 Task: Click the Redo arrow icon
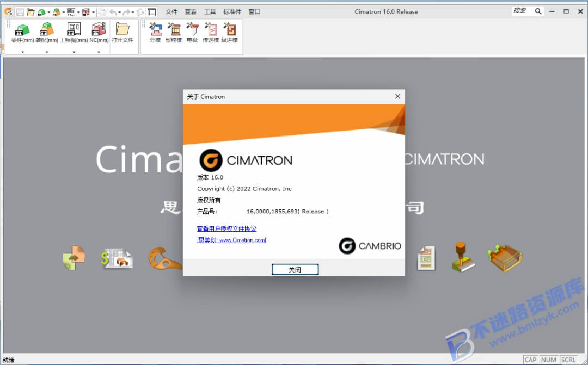(x=127, y=13)
